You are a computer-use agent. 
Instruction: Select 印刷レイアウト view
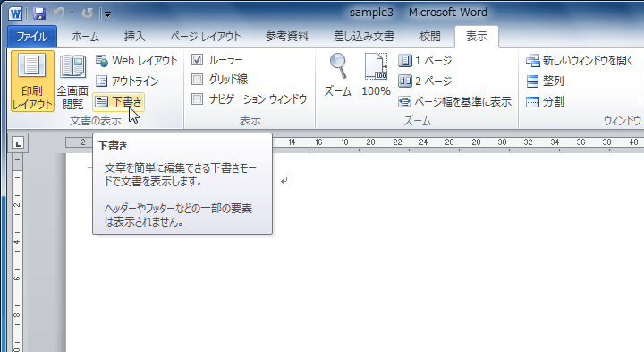tap(32, 82)
